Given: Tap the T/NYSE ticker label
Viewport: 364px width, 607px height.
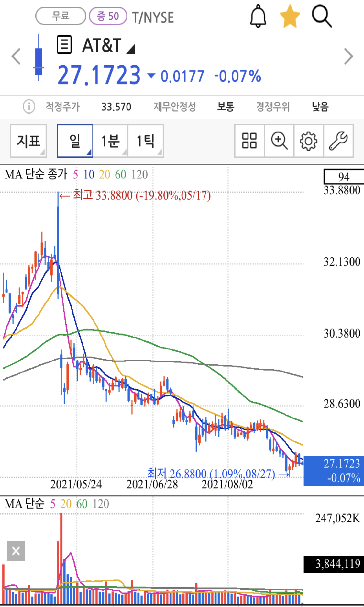Looking at the screenshot, I should 153,17.
